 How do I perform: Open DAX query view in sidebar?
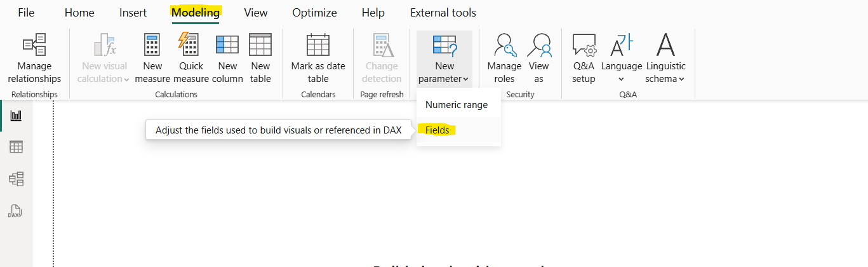[16, 211]
